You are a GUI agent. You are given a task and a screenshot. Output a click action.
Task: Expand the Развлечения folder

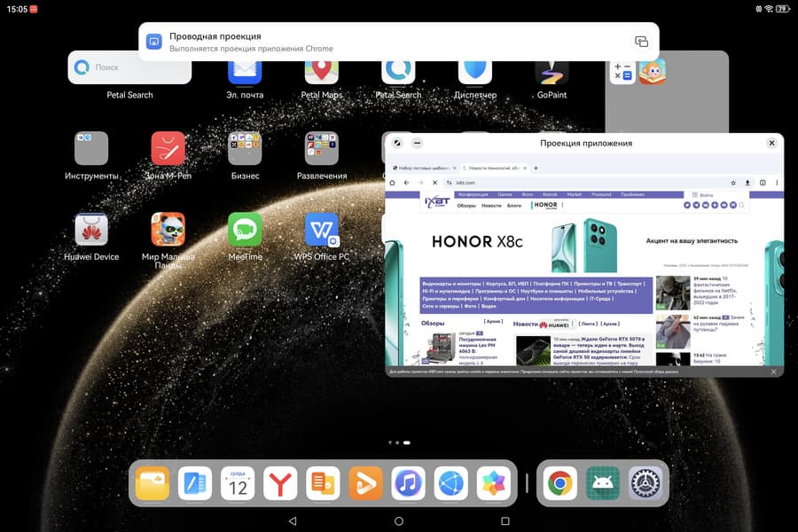click(322, 149)
